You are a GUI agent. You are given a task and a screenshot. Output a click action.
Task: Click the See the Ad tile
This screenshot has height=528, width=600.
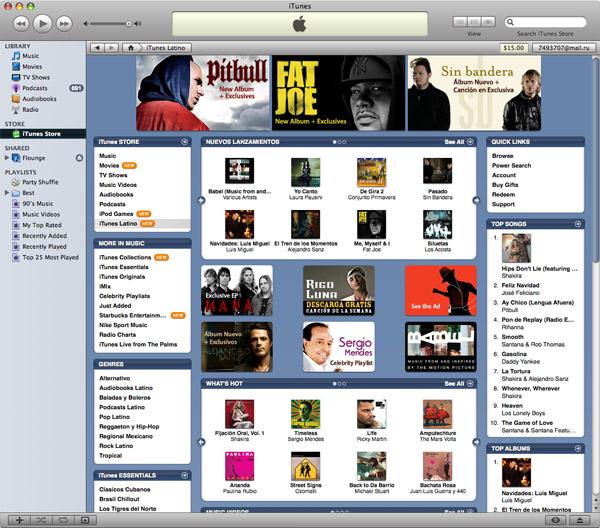(x=441, y=290)
